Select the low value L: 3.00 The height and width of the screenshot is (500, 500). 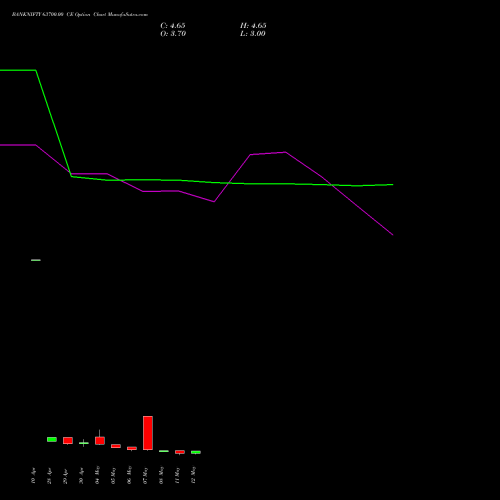click(253, 34)
